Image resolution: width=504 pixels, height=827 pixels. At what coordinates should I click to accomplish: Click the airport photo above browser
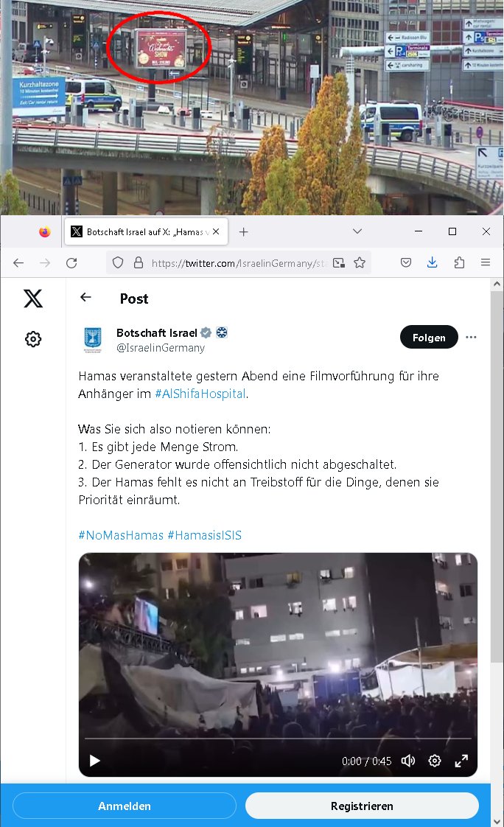tap(252, 107)
